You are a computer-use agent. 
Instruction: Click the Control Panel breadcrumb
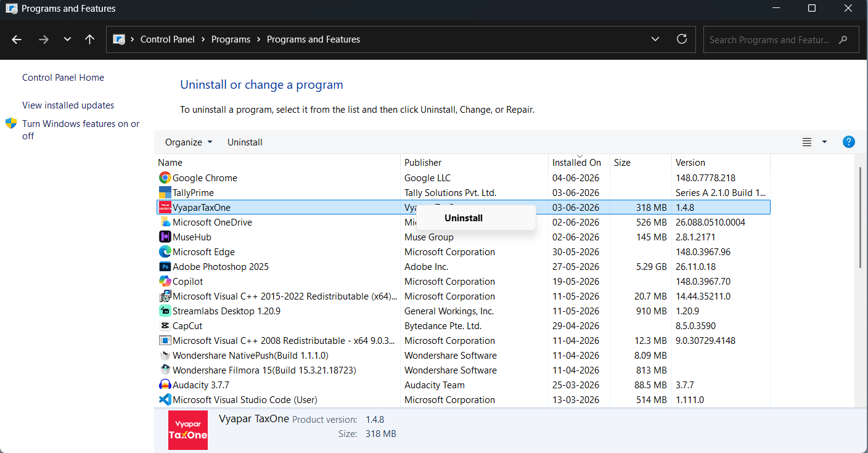pos(168,39)
